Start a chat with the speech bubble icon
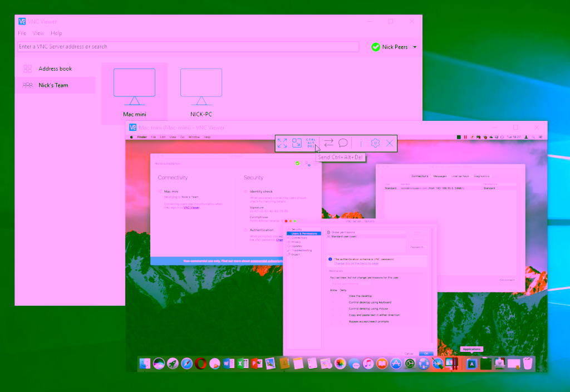Image resolution: width=570 pixels, height=392 pixels. tap(343, 144)
